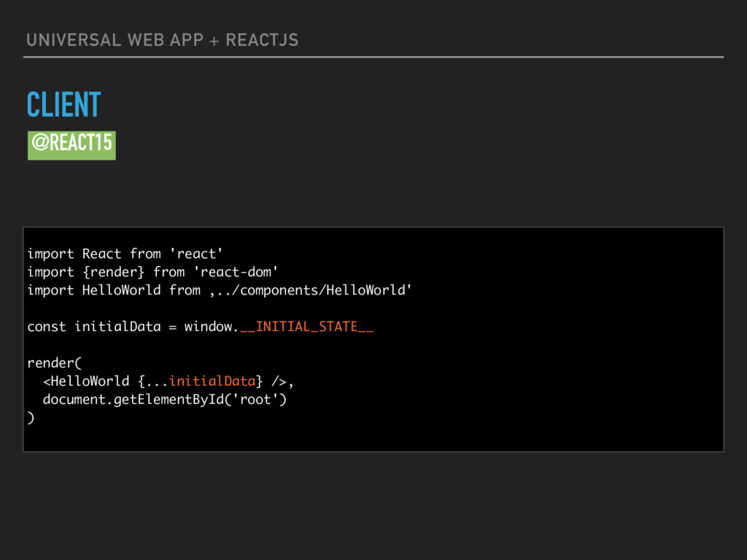Click the orange 'initialData' spread prop

pyautogui.click(x=212, y=381)
